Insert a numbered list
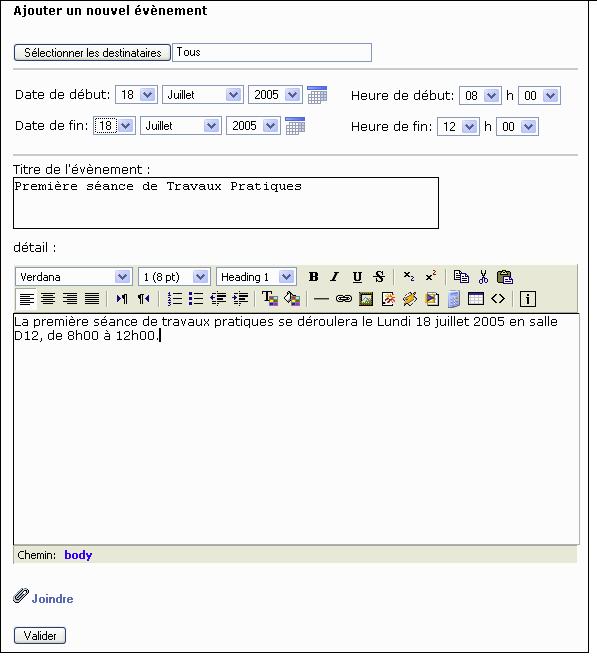Screen dimensions: 597x656 pyautogui.click(x=174, y=299)
